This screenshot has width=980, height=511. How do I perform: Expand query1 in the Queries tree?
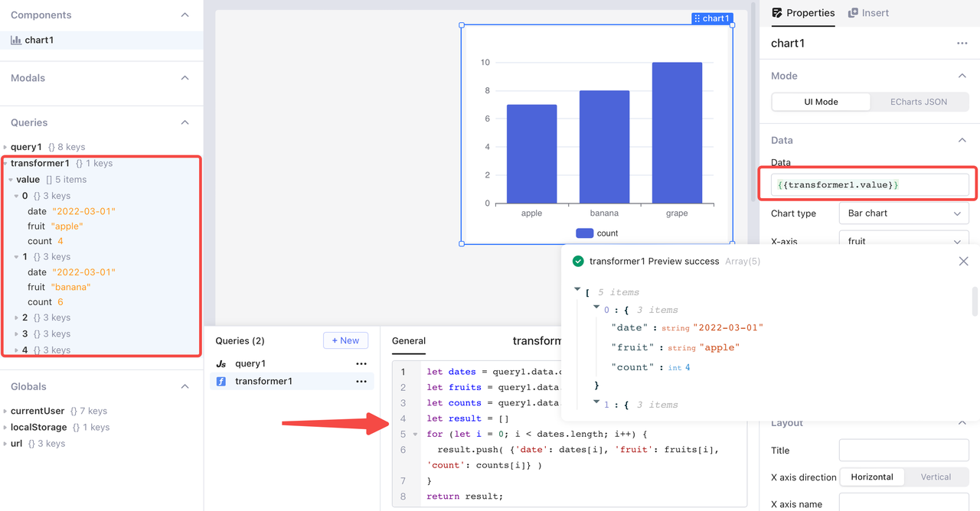(x=5, y=147)
